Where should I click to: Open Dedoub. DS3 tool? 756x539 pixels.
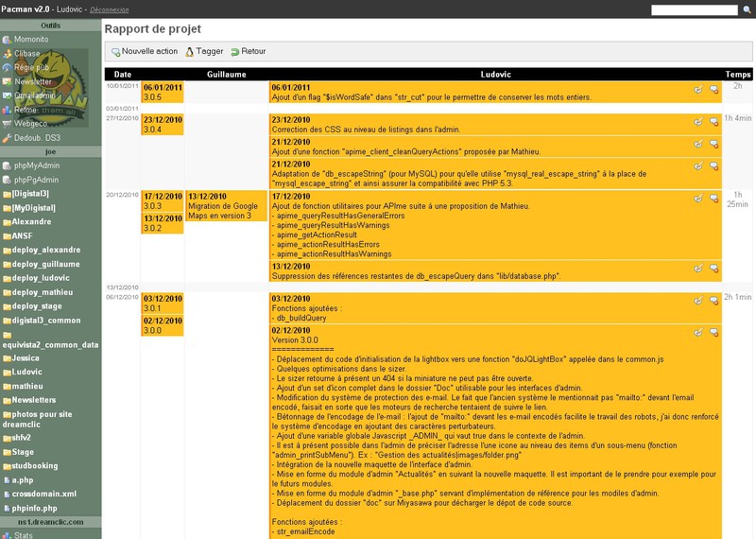click(37, 138)
